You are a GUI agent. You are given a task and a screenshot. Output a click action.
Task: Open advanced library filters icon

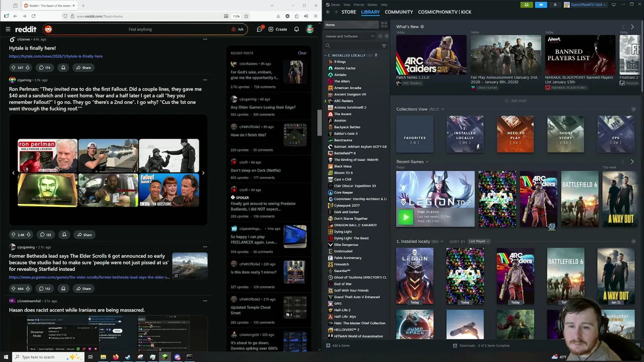pos(384,46)
